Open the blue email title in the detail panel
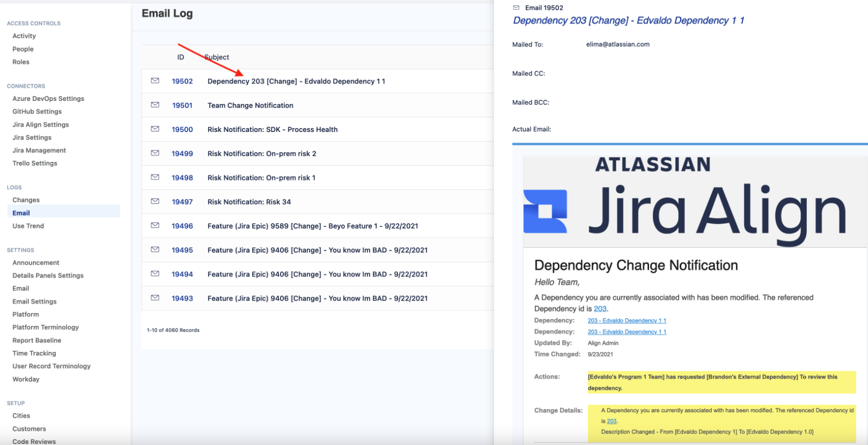The image size is (868, 445). point(628,21)
